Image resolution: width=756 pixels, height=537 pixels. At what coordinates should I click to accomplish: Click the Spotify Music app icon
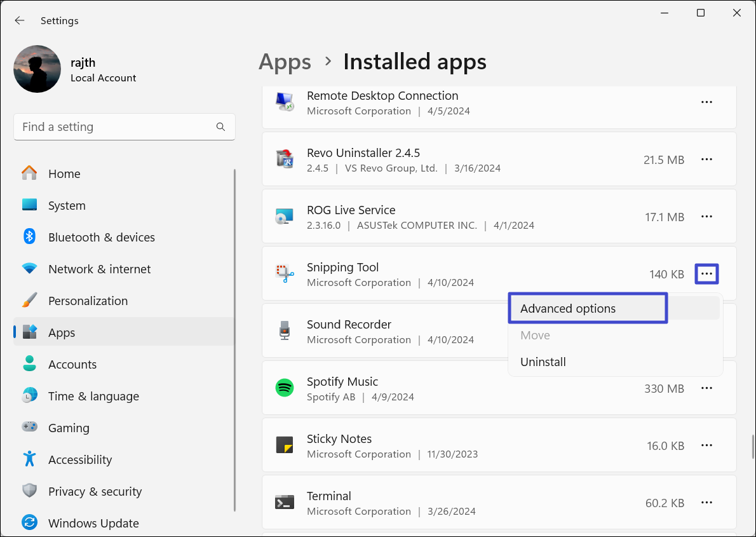coord(285,388)
